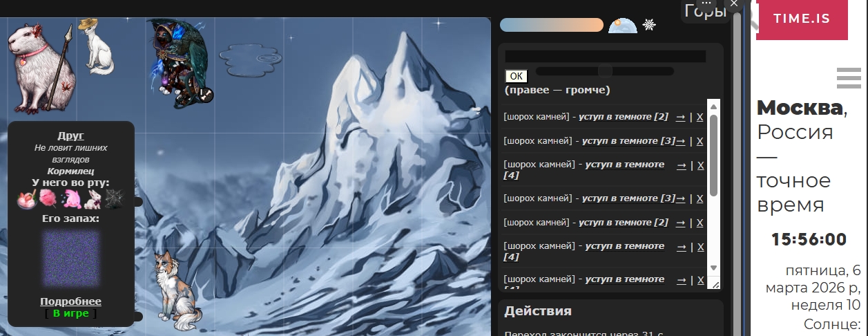Inspect the pink cotton candy mouth item
Image resolution: width=868 pixels, height=336 pixels.
(x=48, y=199)
